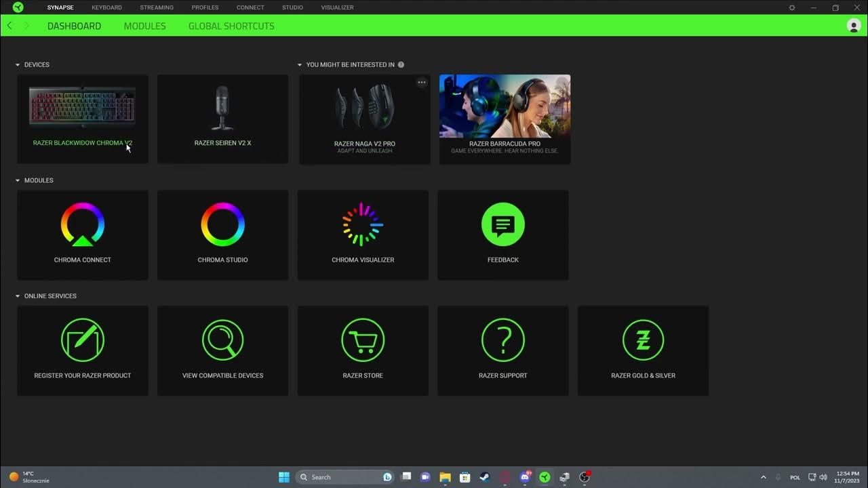This screenshot has width=868, height=488.
Task: Collapse the ONLINE SERVICES section
Action: coord(18,296)
